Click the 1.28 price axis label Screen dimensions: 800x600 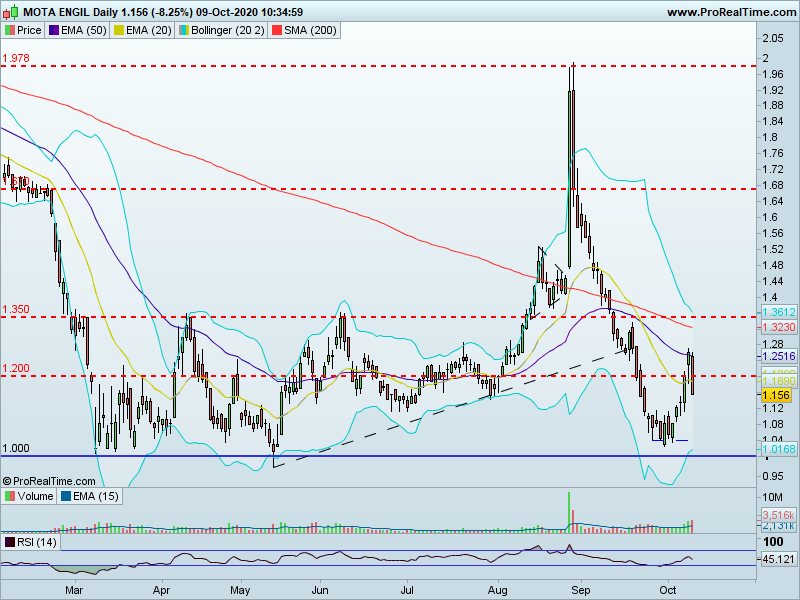(x=773, y=344)
